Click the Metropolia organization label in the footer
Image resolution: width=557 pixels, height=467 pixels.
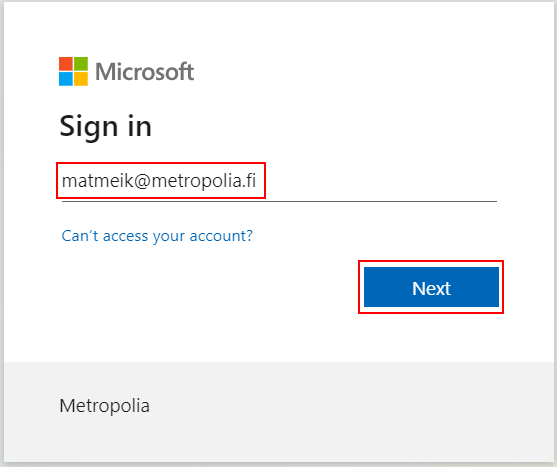[x=104, y=406]
